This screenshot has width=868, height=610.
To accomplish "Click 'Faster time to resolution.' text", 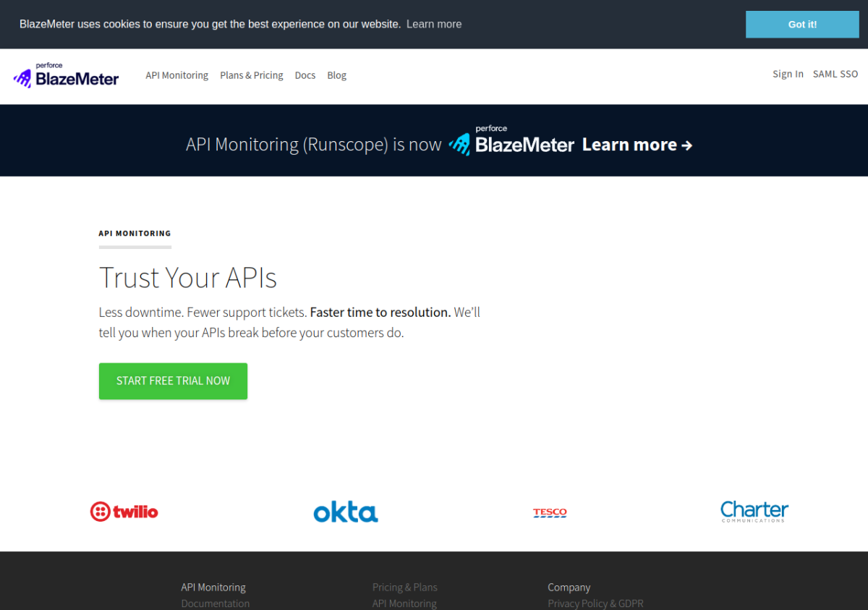I will pos(380,313).
